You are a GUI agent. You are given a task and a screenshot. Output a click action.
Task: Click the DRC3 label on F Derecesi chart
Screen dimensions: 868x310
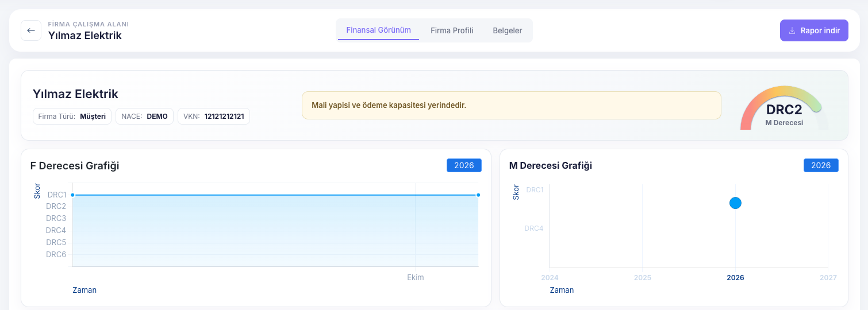click(56, 218)
